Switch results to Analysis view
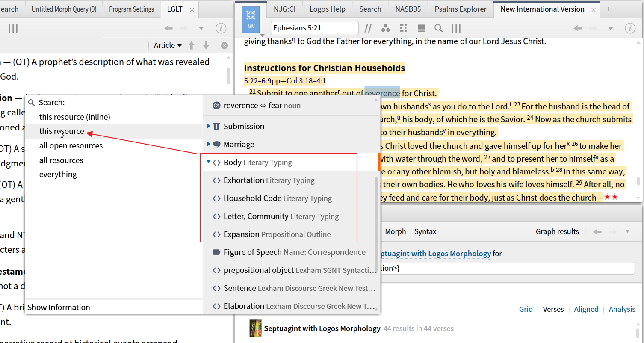644x343 pixels. [x=622, y=309]
